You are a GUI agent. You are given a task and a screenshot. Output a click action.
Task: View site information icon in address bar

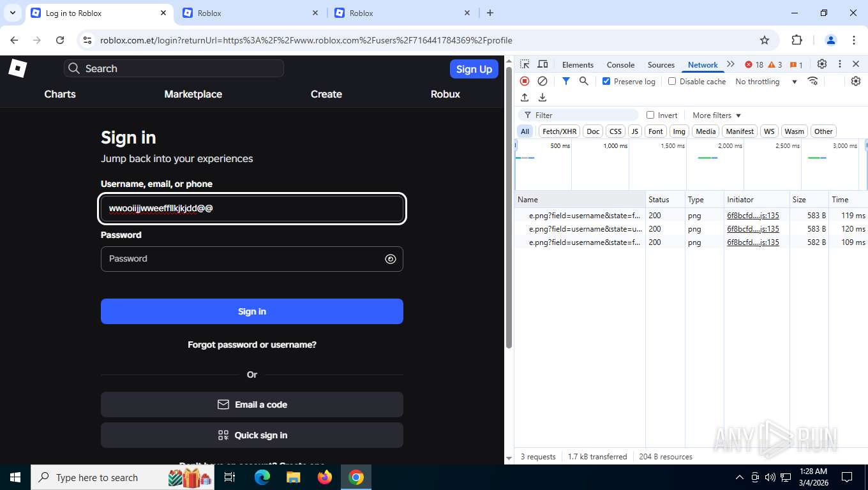click(x=88, y=40)
